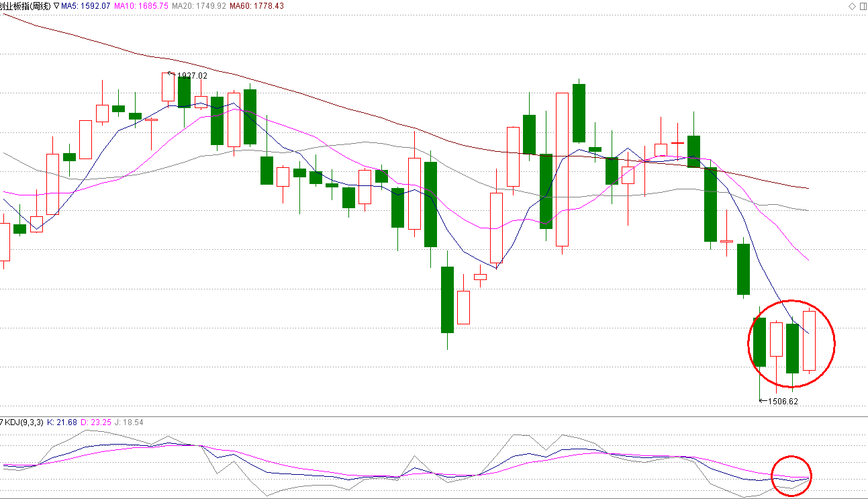Click the split-panel layout icon at top right

point(863,5)
